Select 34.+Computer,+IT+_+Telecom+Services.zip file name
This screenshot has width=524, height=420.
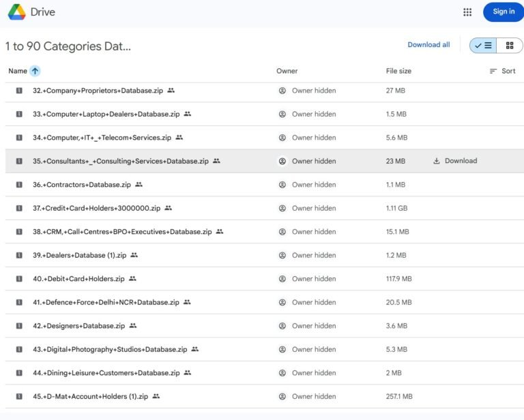tap(102, 138)
